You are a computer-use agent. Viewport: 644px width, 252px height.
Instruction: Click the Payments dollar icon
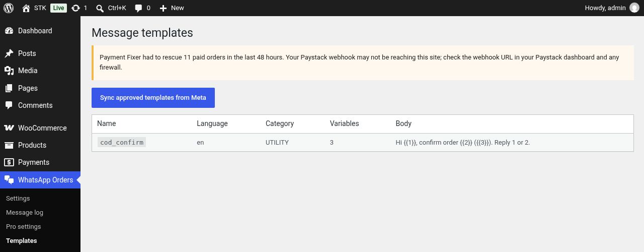[9, 162]
